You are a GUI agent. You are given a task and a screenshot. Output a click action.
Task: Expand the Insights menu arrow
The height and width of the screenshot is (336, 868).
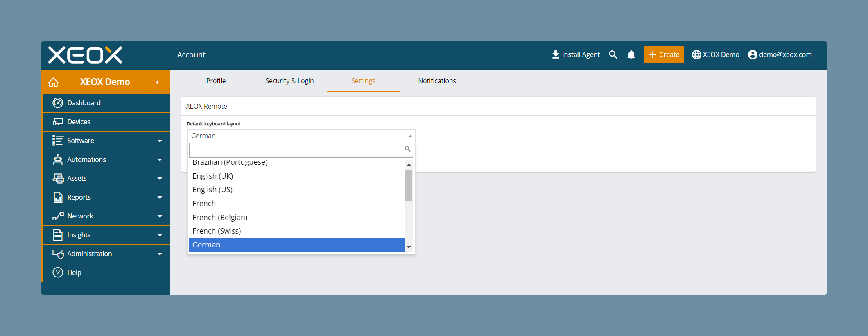coord(160,235)
